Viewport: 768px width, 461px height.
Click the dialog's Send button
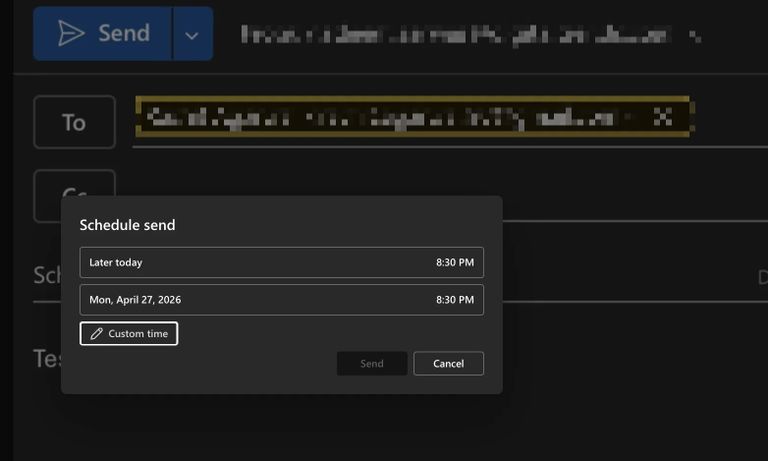[372, 364]
